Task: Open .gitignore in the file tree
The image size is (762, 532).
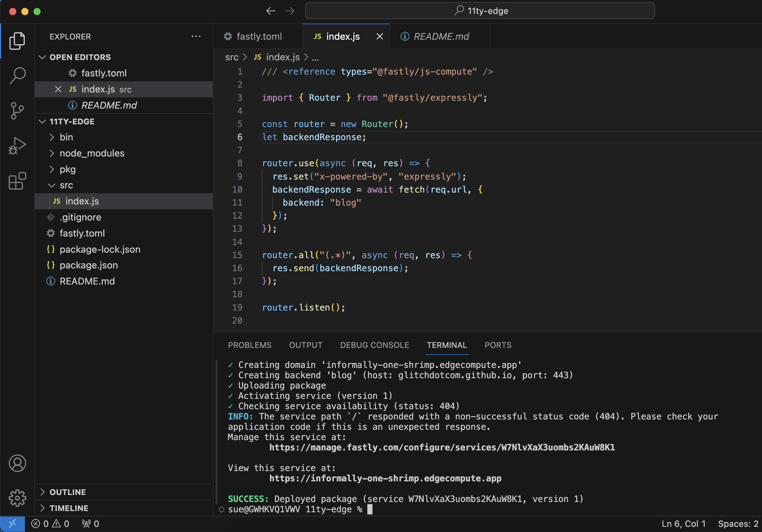Action: coord(124,217)
